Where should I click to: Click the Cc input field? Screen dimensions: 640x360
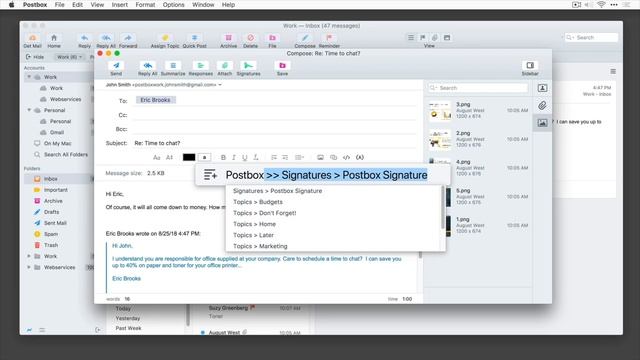(x=274, y=115)
